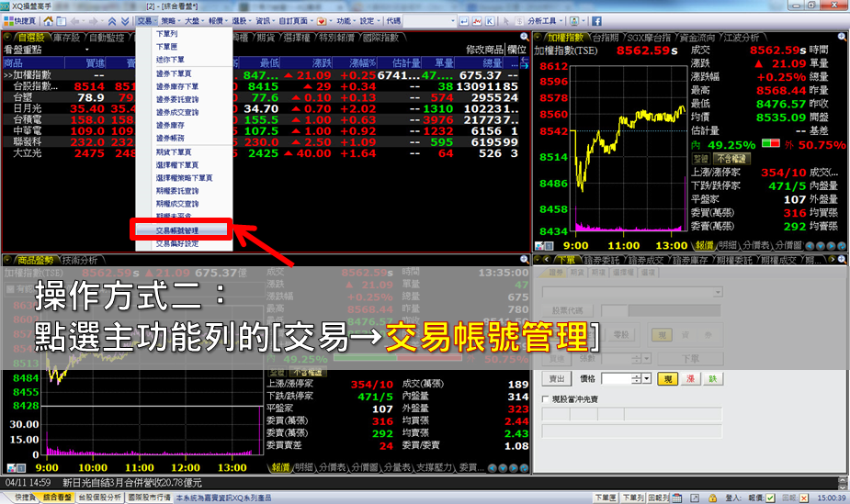Viewport: 850px width, 504px height.
Task: Click the 修改商品 button
Action: 488,50
